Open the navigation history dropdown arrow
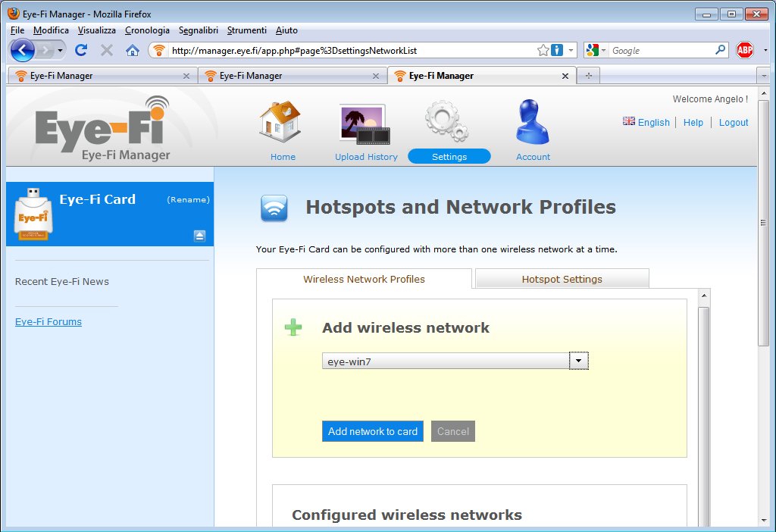 pyautogui.click(x=61, y=50)
